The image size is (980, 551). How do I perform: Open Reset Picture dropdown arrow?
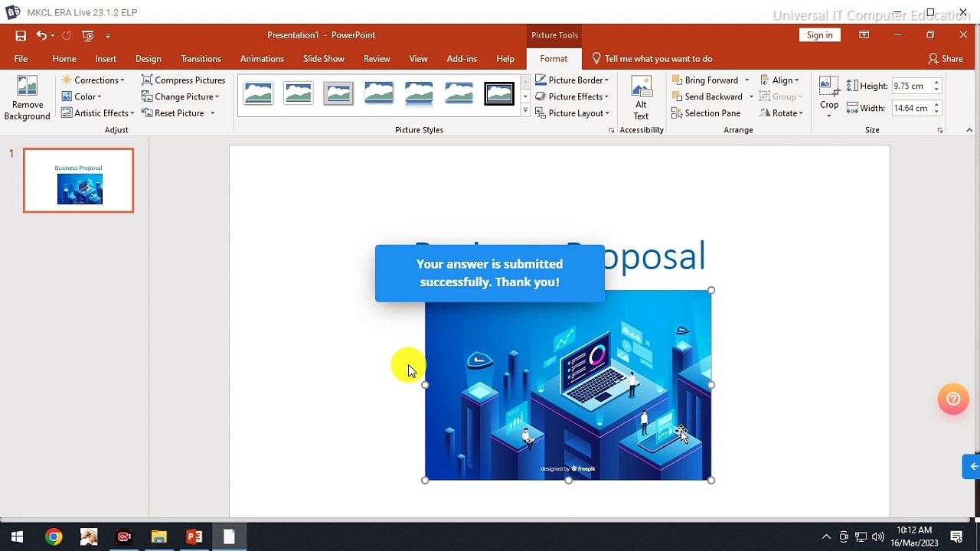[x=212, y=113]
